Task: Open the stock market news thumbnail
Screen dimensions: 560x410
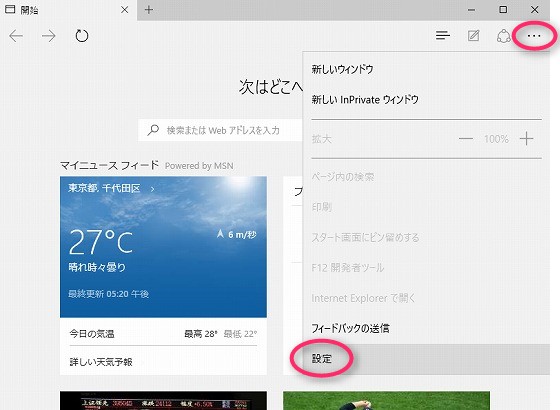Action: click(163, 401)
